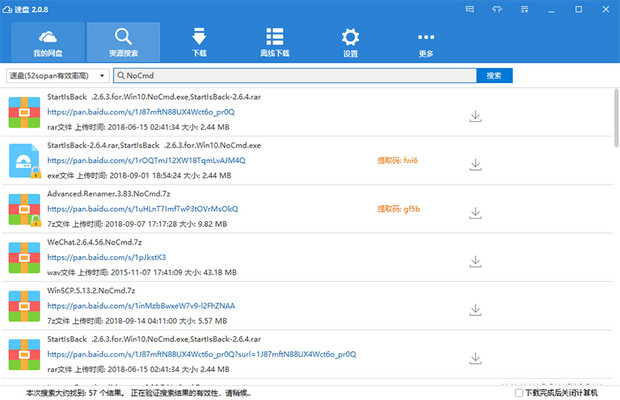Click the skin shirt icon in title bar
620x400 pixels.
(497, 9)
